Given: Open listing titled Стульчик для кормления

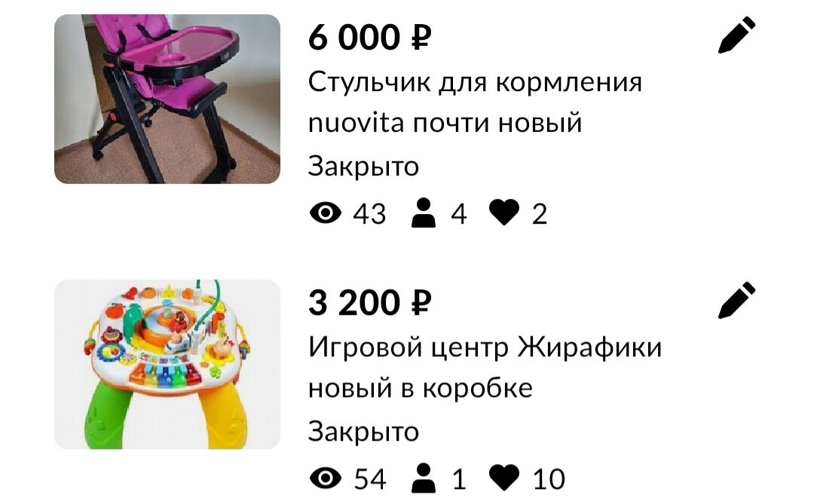Looking at the screenshot, I should tap(475, 82).
